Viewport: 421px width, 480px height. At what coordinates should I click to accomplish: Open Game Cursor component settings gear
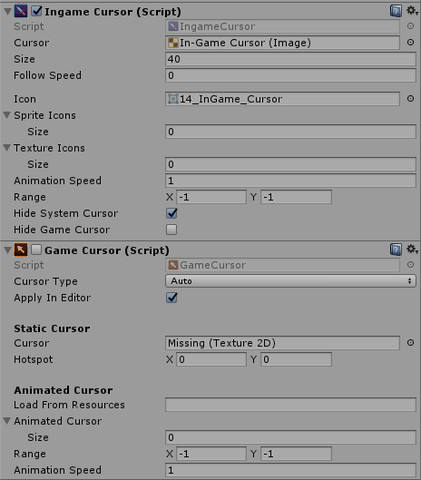[412, 249]
